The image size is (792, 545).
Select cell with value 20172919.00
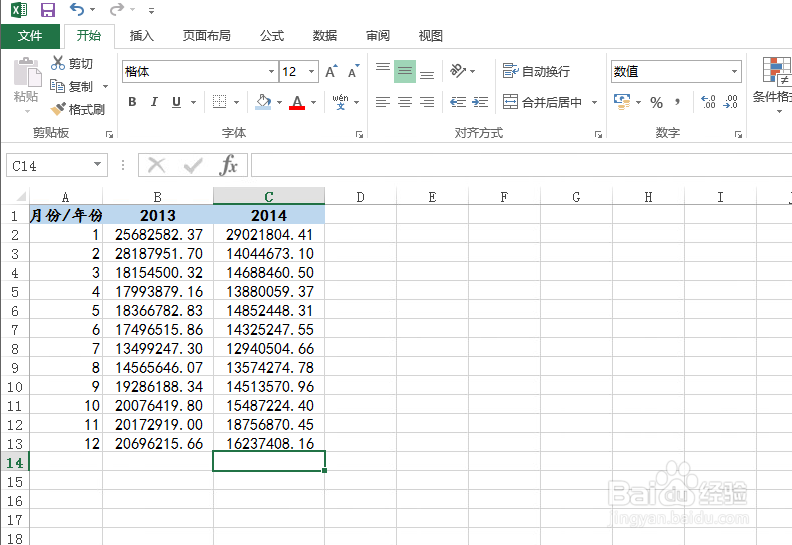click(158, 424)
